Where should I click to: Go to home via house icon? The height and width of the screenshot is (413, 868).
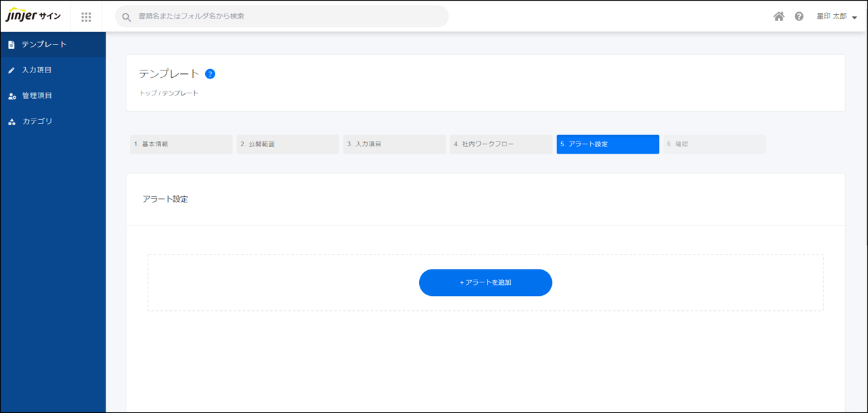tap(779, 16)
